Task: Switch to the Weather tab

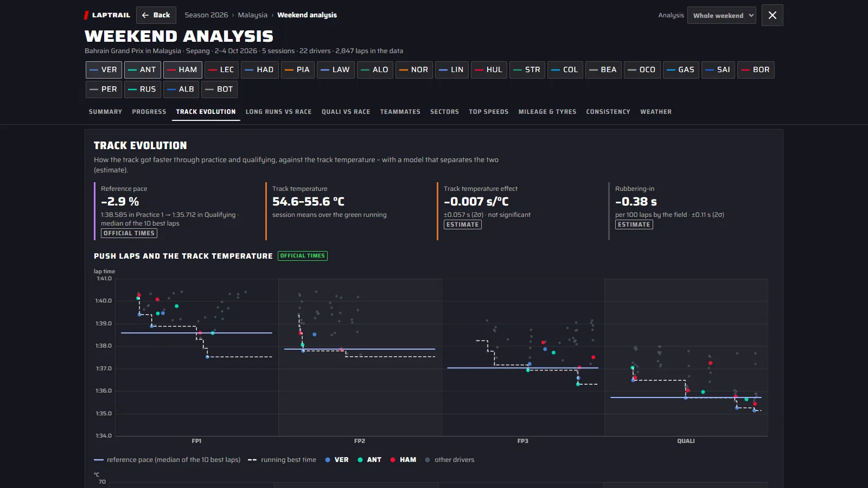Action: coord(656,112)
